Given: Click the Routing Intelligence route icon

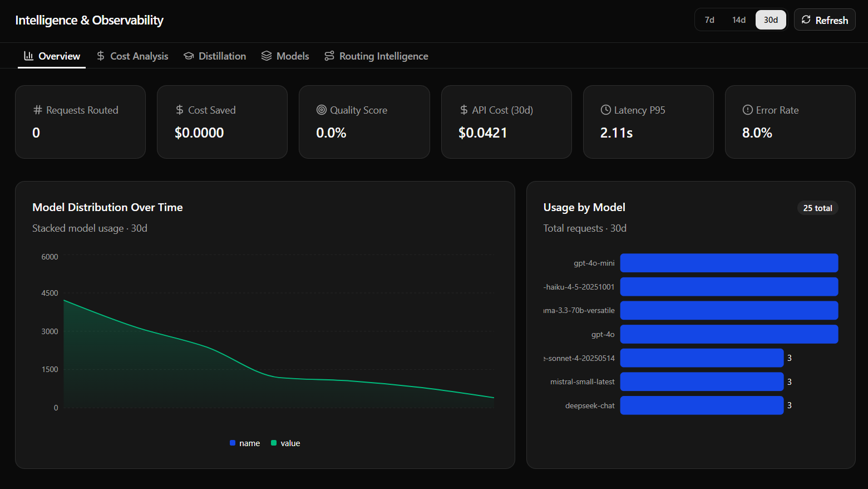Looking at the screenshot, I should 329,56.
